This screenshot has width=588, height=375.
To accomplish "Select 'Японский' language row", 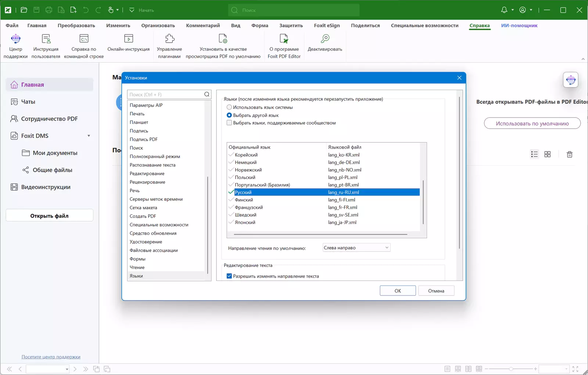I will (323, 222).
